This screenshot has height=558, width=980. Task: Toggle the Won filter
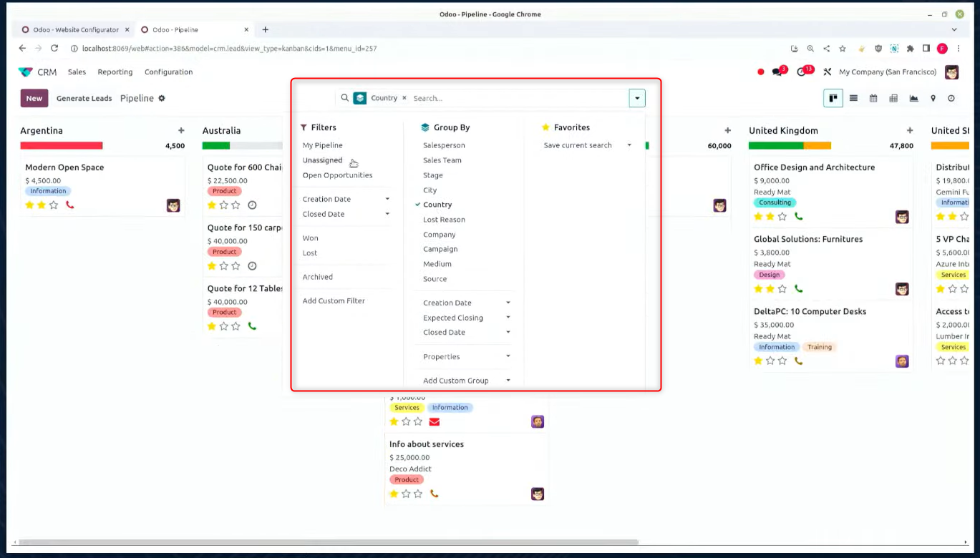click(x=310, y=238)
